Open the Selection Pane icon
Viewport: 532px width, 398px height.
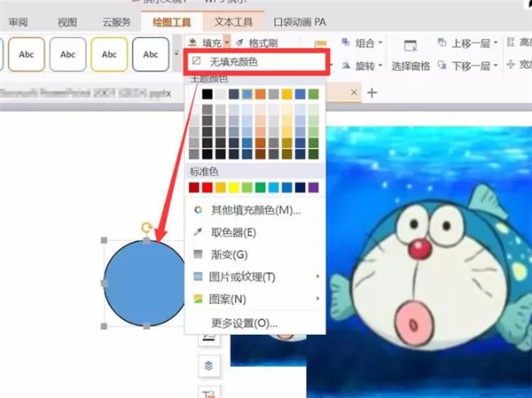tap(411, 46)
